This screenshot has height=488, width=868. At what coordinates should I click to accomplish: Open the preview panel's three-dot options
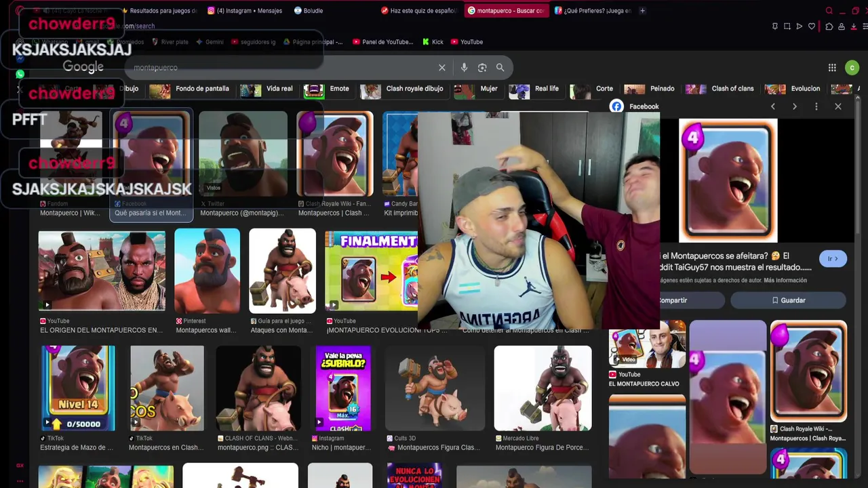[x=816, y=106]
